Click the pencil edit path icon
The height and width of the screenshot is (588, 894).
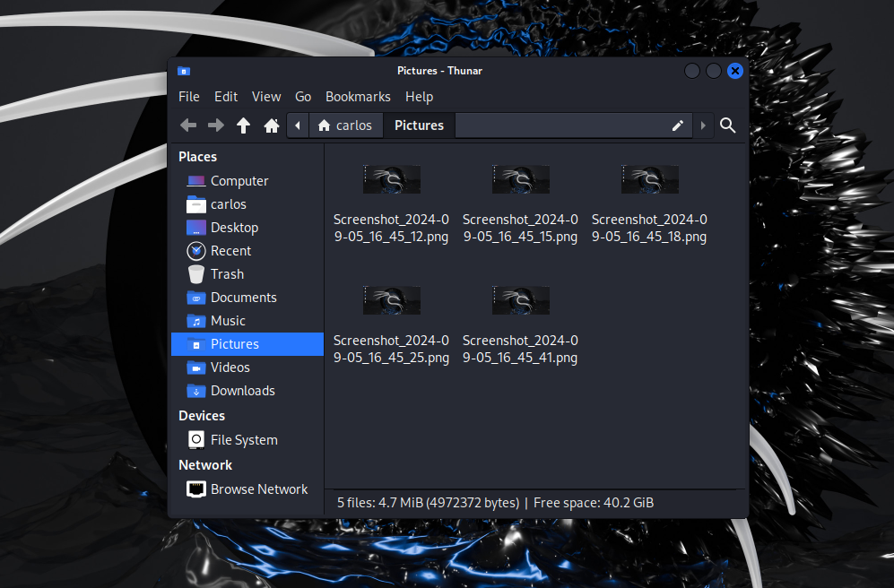(x=678, y=125)
